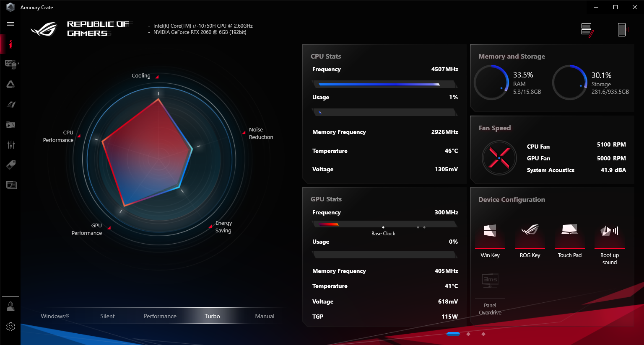Screen dimensions: 644x345
Task: Open the Aura Sync triangle icon
Action: pos(10,84)
